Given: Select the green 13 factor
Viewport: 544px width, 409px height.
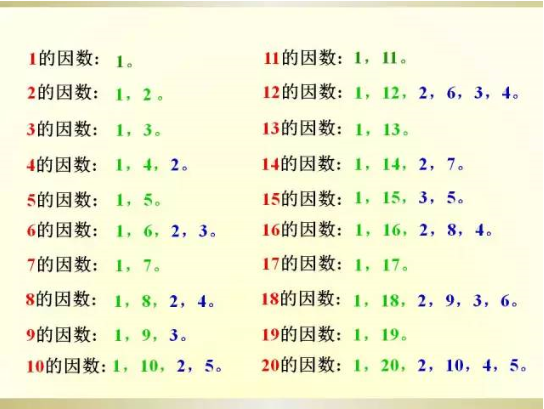Looking at the screenshot, I should point(392,130).
